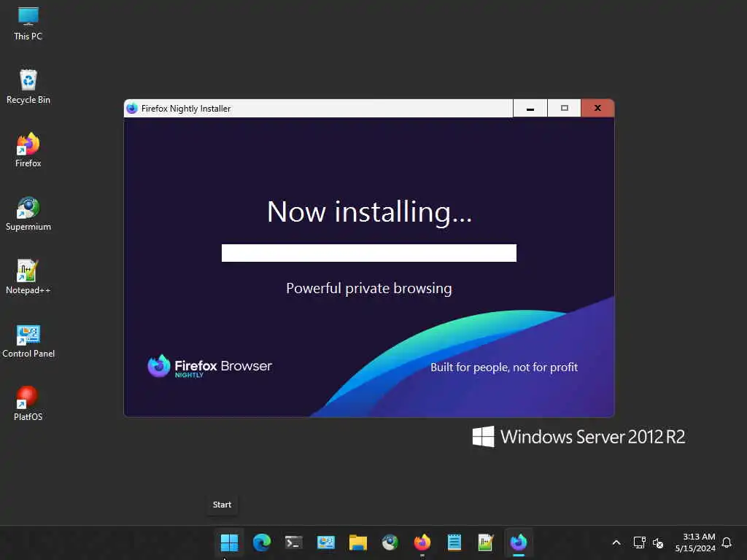
Task: Launch Microsoft Edge from the taskbar
Action: pyautogui.click(x=262, y=542)
